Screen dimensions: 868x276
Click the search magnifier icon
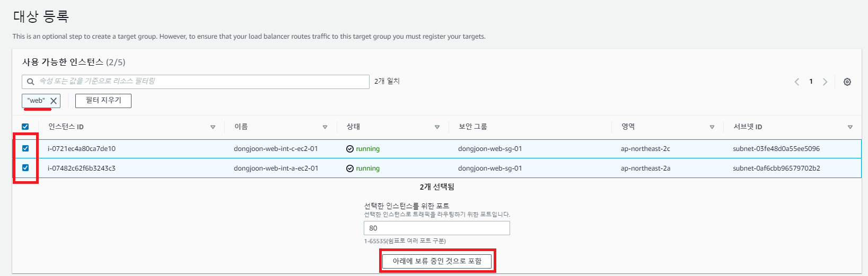coord(31,82)
